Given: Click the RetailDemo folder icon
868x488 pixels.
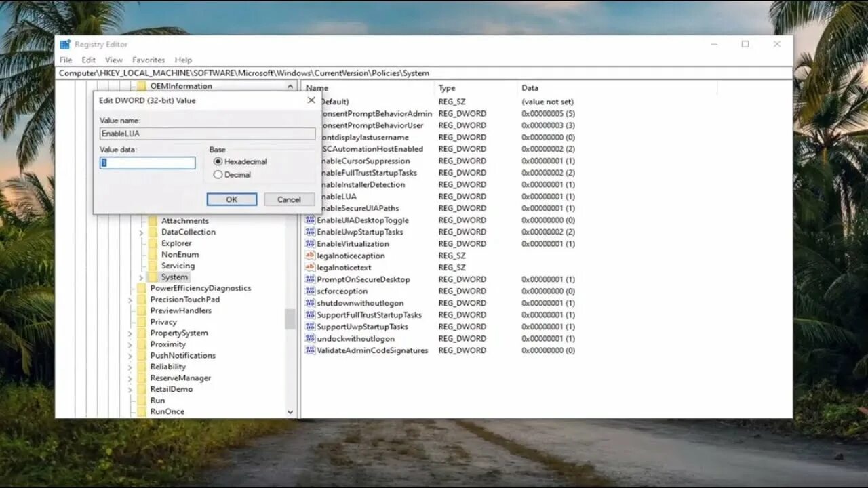Looking at the screenshot, I should [142, 390].
